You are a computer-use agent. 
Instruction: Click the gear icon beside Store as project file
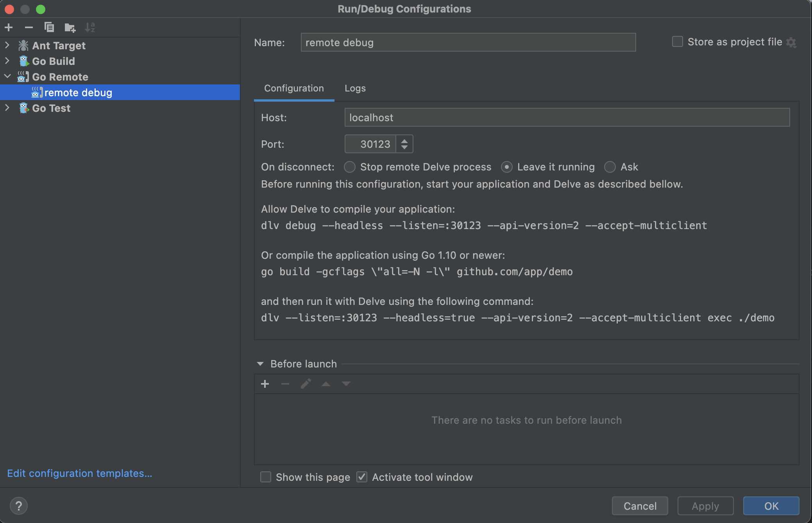(791, 42)
